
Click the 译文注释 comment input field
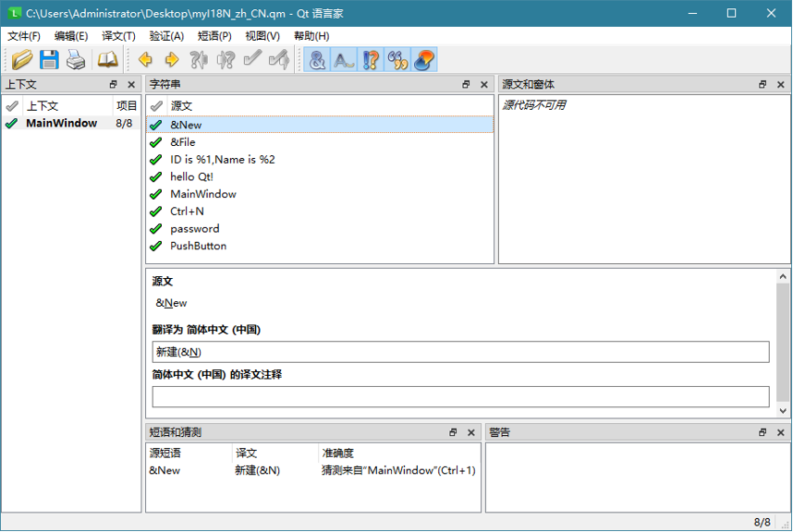[460, 397]
